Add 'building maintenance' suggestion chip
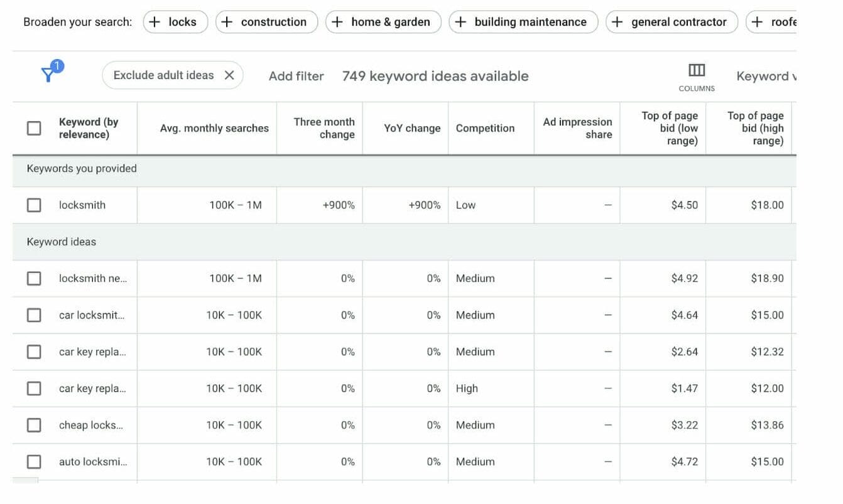This screenshot has height=504, width=843. point(523,22)
